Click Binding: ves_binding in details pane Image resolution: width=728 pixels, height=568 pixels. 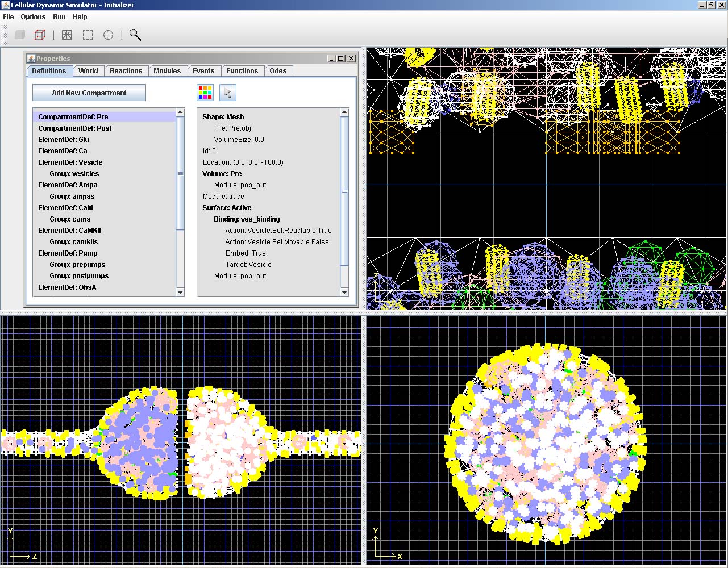click(x=247, y=219)
